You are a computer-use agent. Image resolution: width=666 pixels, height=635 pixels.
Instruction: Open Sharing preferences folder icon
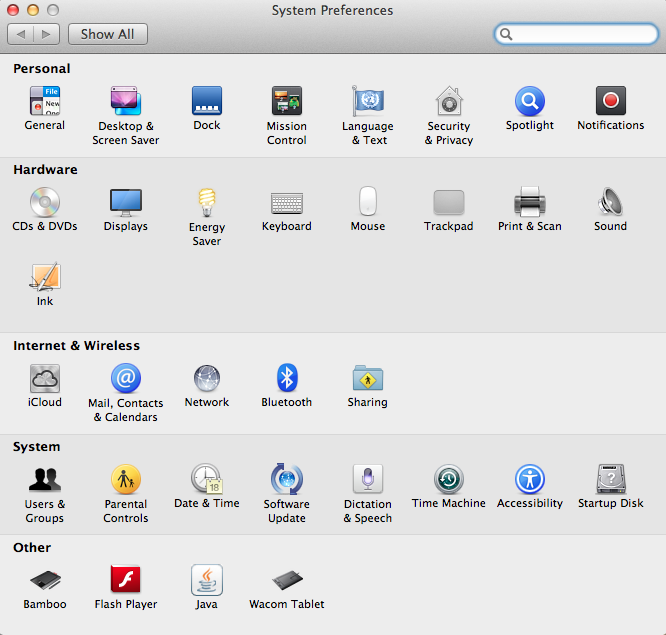click(368, 378)
